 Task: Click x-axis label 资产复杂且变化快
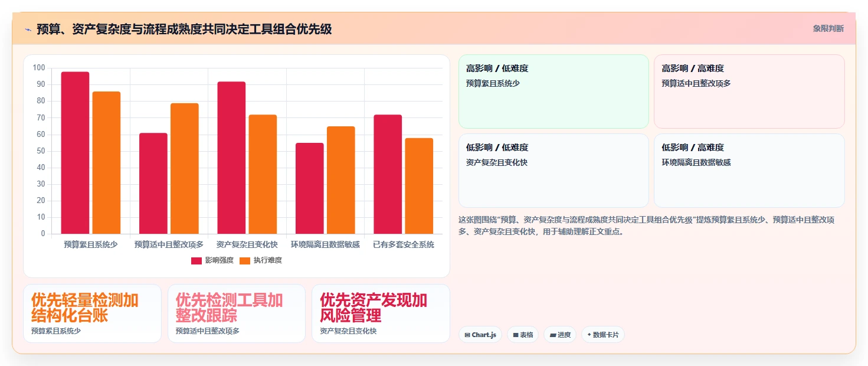click(x=247, y=244)
